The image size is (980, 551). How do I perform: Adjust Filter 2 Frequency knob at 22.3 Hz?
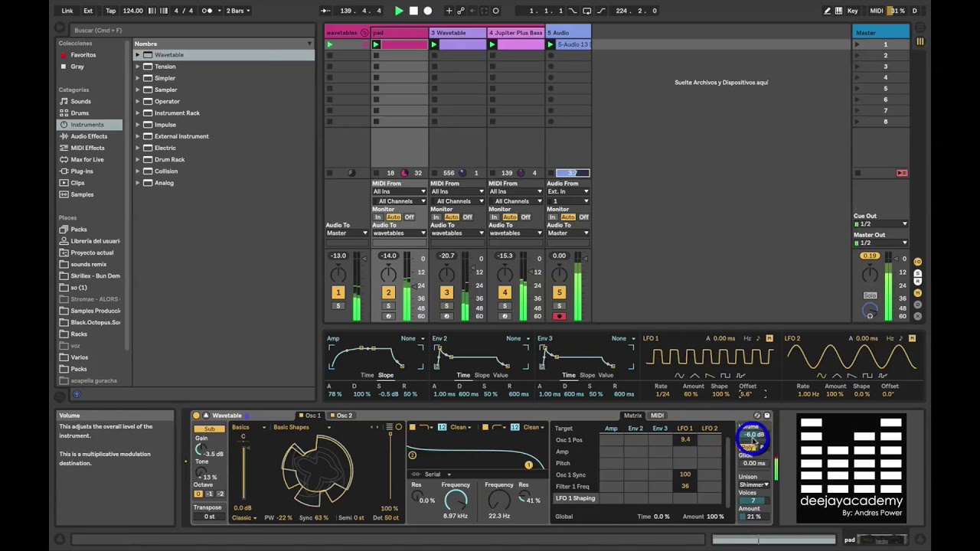click(x=498, y=500)
